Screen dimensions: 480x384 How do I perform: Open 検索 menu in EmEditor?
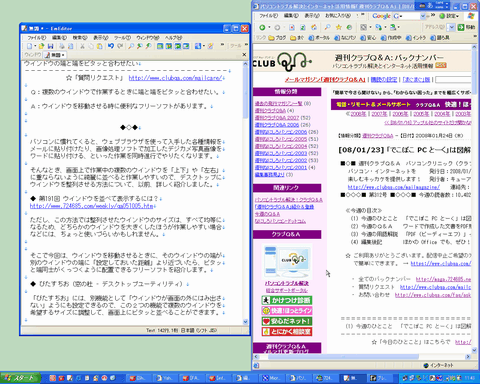[x=80, y=38]
